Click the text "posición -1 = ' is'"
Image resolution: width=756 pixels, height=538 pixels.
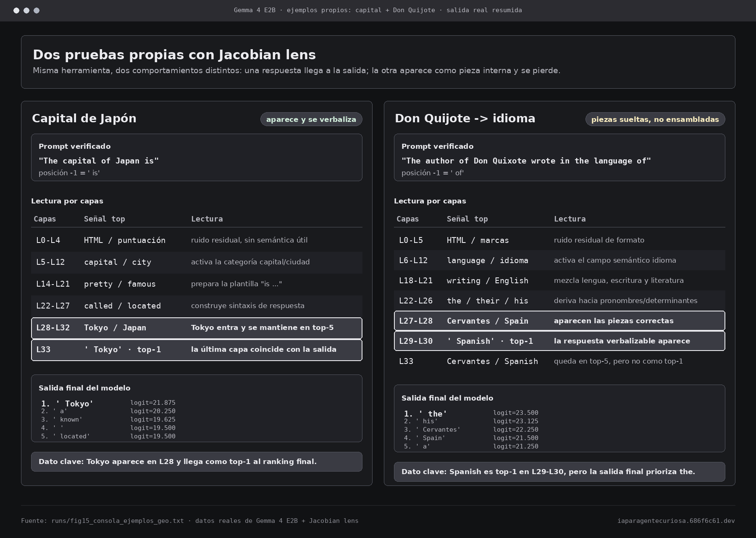69,173
